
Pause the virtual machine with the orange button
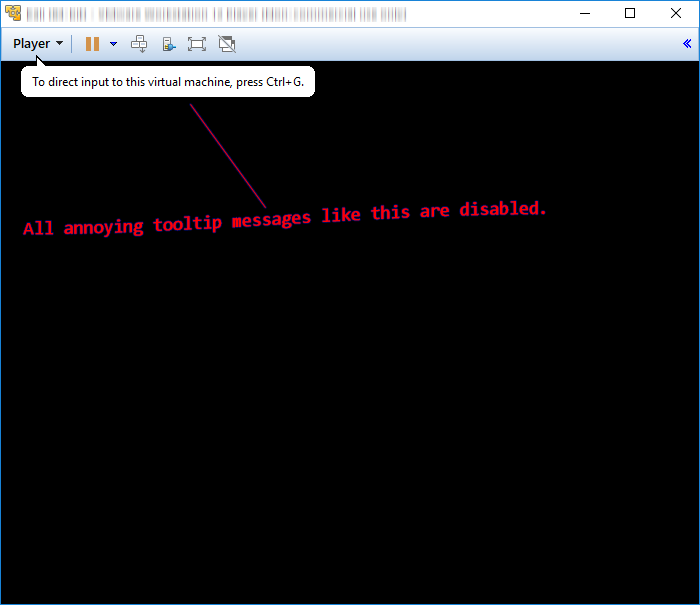(x=92, y=44)
